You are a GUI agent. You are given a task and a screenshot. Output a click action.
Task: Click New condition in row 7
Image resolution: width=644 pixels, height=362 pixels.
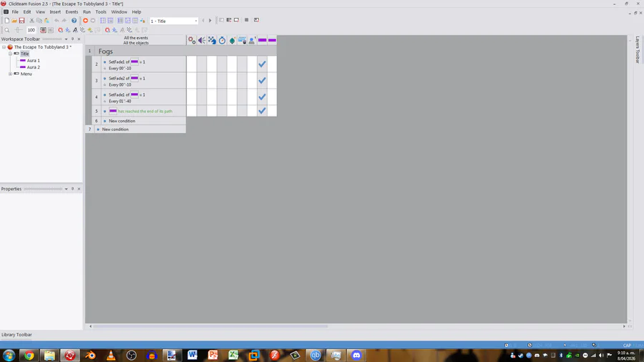tap(115, 129)
